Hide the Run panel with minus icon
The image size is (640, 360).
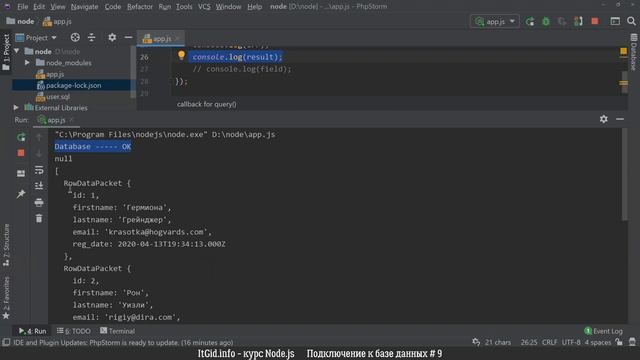620,119
